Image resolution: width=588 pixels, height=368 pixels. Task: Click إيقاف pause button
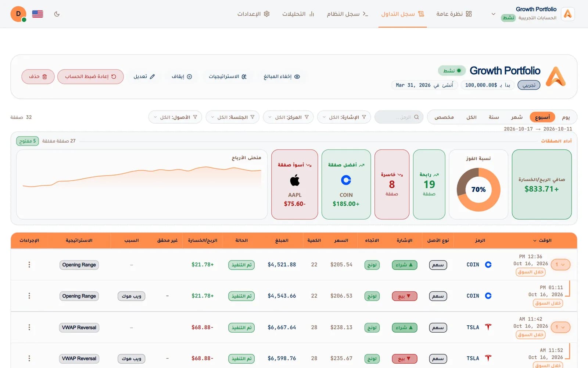click(x=182, y=77)
